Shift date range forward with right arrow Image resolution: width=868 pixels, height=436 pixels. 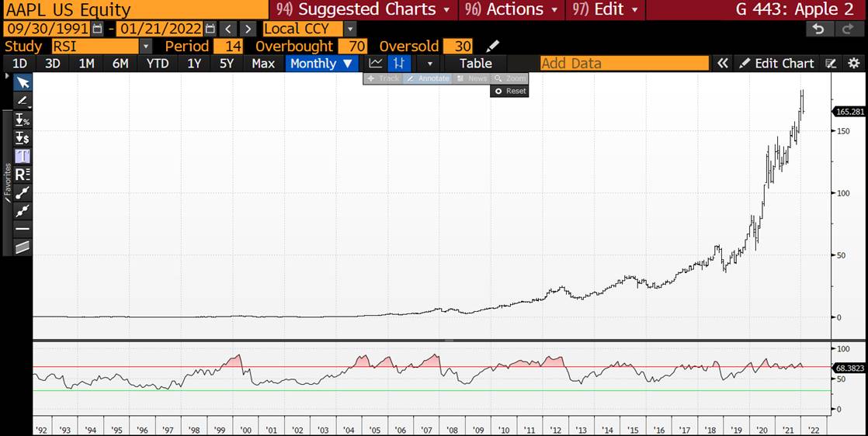(248, 29)
